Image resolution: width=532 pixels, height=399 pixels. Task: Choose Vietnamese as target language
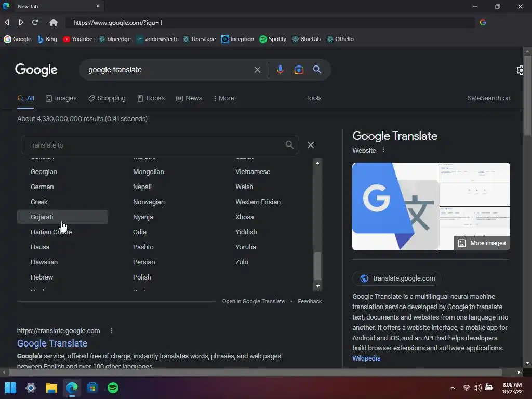click(x=253, y=171)
